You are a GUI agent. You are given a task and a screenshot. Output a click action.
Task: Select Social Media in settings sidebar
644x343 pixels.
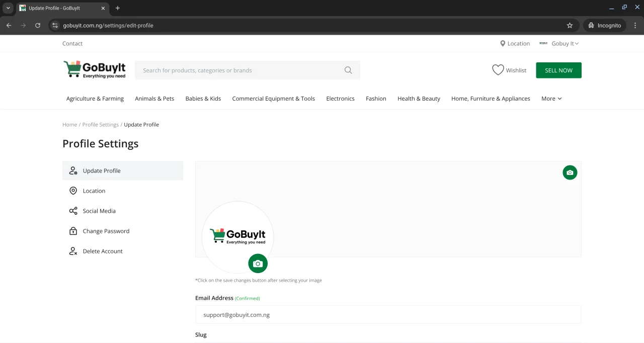tap(99, 211)
